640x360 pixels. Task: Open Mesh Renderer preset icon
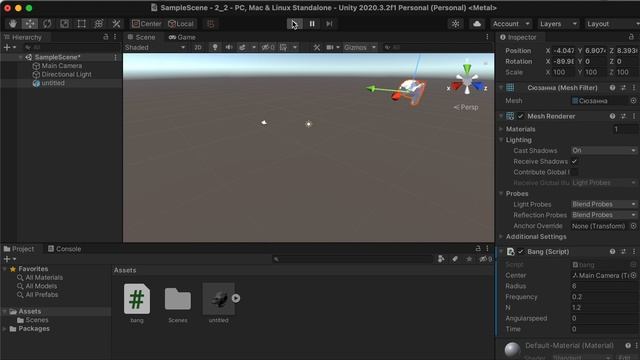pos(623,116)
